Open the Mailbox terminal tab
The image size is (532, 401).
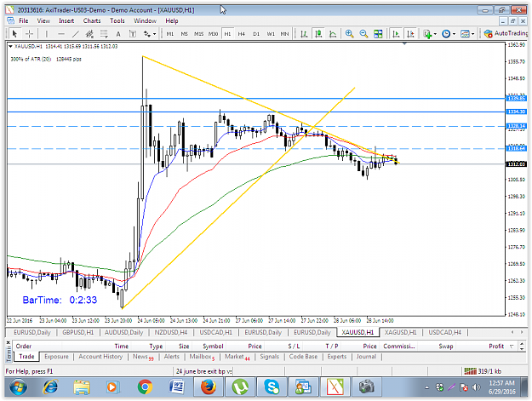202,357
